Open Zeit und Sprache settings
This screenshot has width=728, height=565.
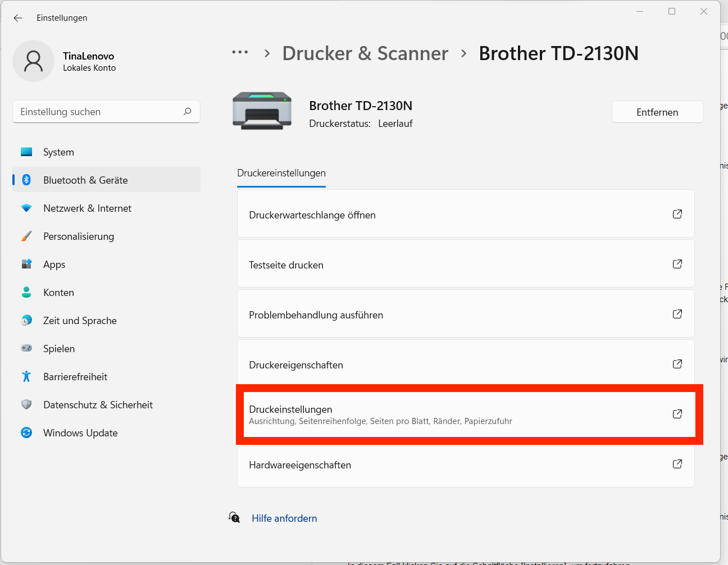tap(106, 320)
